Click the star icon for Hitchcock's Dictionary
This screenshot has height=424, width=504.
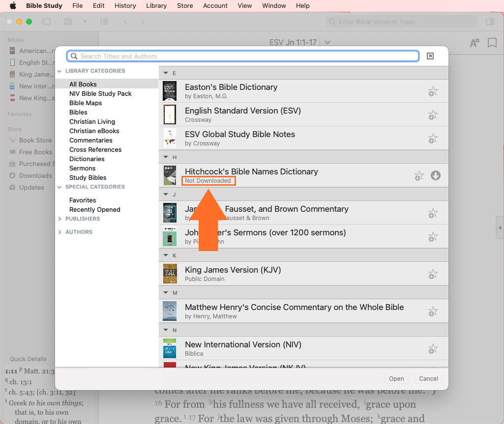click(x=418, y=176)
